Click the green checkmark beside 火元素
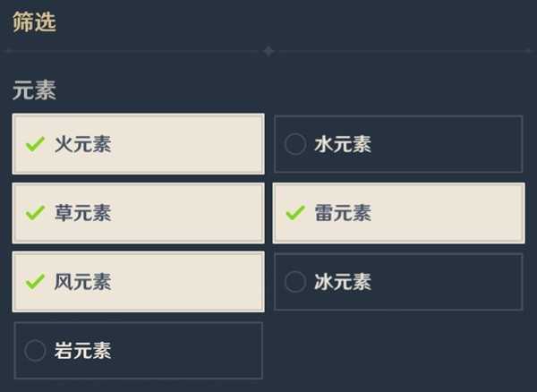The image size is (537, 392). click(35, 144)
